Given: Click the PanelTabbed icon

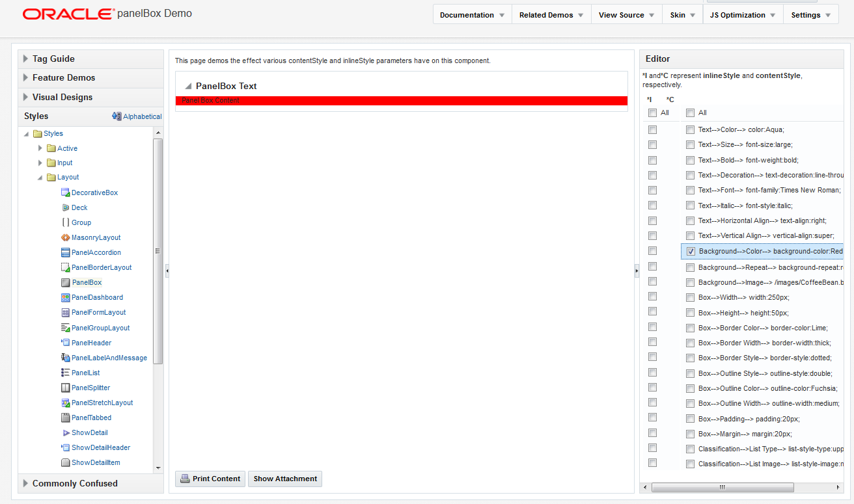Looking at the screenshot, I should (65, 418).
